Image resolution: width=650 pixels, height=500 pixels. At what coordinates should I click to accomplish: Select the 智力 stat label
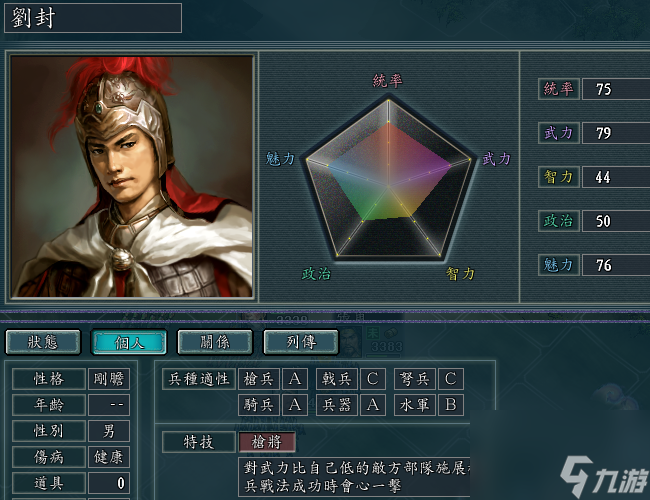pos(558,177)
